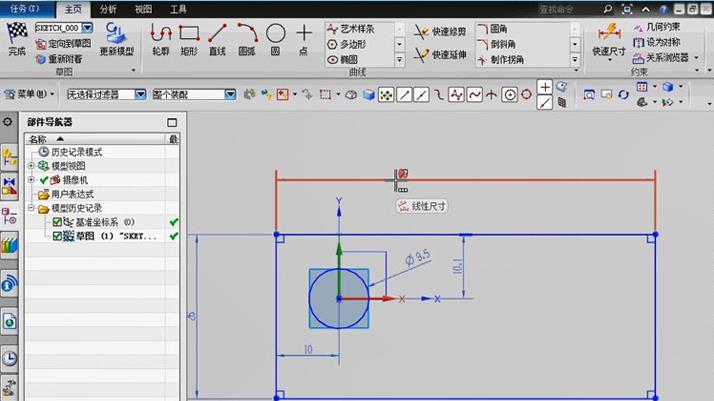This screenshot has width=714, height=401.
Task: Select the Point (点) tool
Action: 304,35
